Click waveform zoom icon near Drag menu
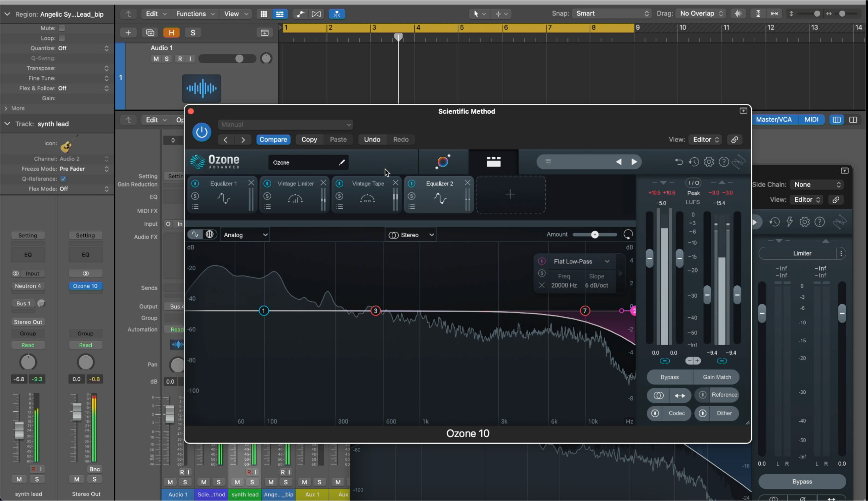Screen dimensions: 868x501 click(738, 14)
